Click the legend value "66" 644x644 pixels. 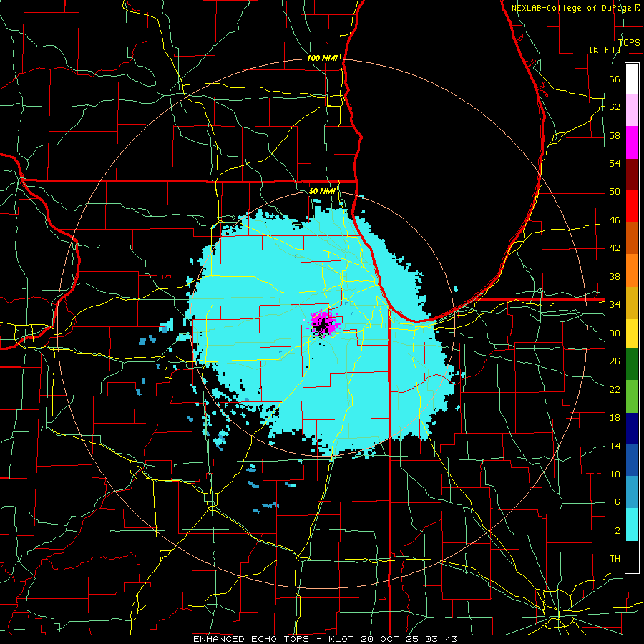(x=615, y=79)
